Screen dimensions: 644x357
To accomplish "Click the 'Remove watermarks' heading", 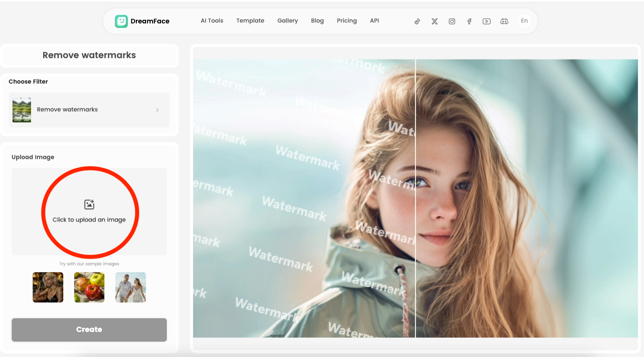I will pos(89,55).
